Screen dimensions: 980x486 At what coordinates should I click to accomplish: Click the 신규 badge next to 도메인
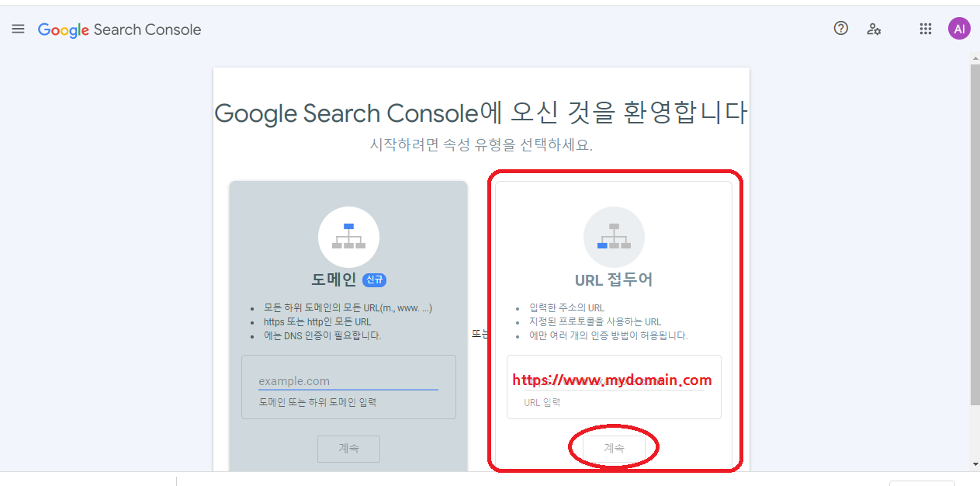pyautogui.click(x=375, y=280)
